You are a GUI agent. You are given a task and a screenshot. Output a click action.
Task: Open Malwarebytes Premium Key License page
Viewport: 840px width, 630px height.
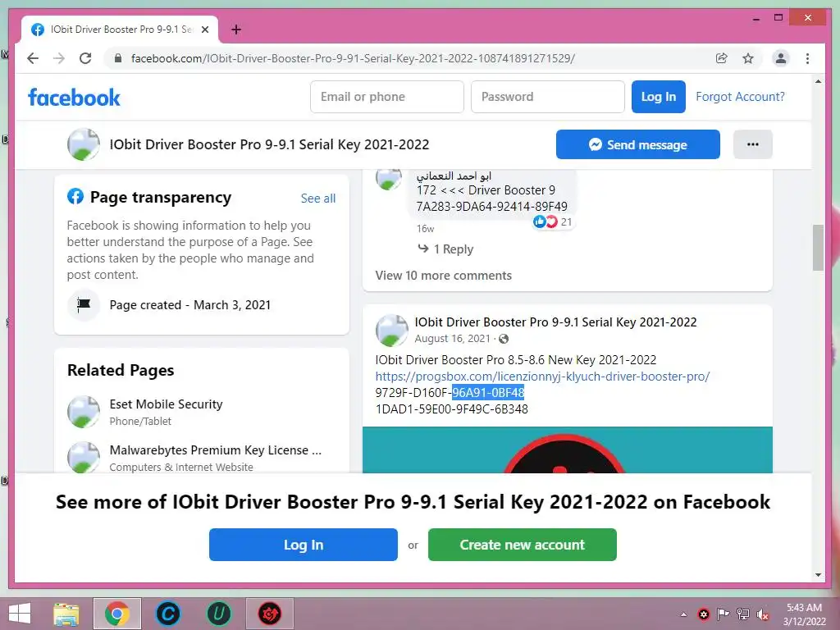point(216,450)
